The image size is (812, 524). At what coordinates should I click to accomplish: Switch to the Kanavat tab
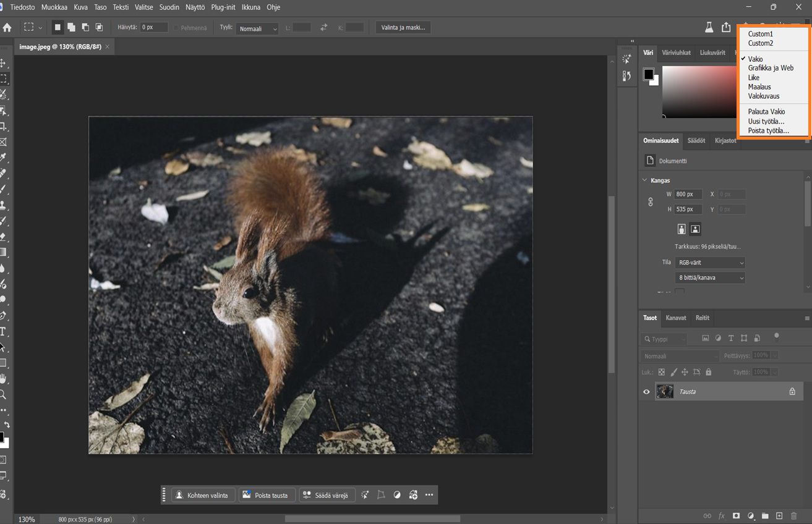tap(675, 318)
